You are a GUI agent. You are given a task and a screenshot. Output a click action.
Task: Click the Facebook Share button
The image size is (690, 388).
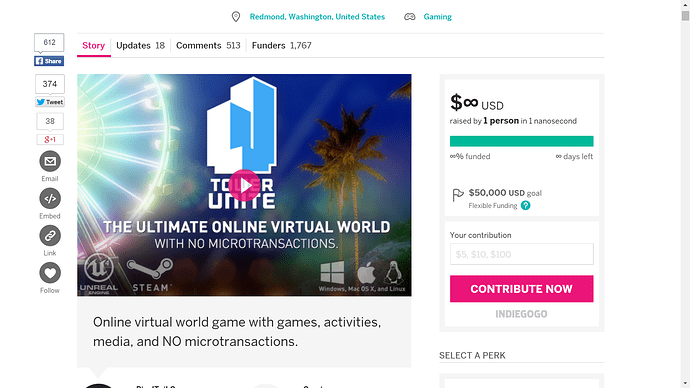pyautogui.click(x=49, y=61)
